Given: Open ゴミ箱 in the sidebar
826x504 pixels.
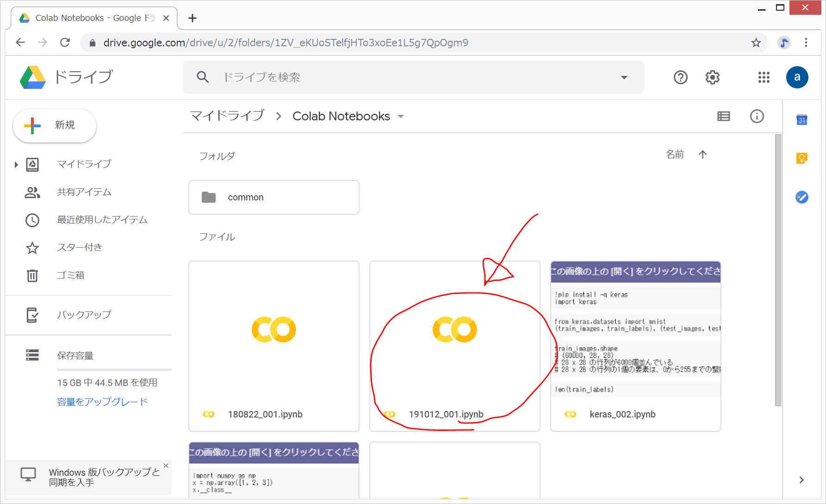Looking at the screenshot, I should pyautogui.click(x=70, y=275).
